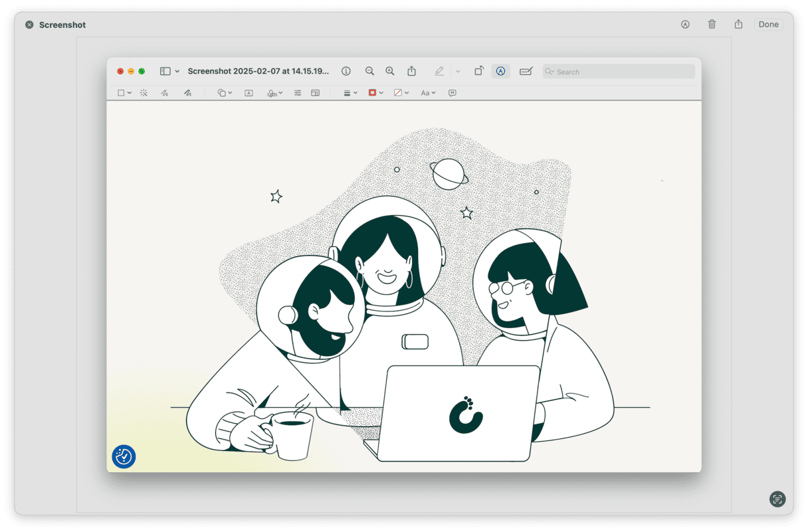Toggle the Preview Markup toolbar button
The image size is (808, 532).
pyautogui.click(x=500, y=71)
